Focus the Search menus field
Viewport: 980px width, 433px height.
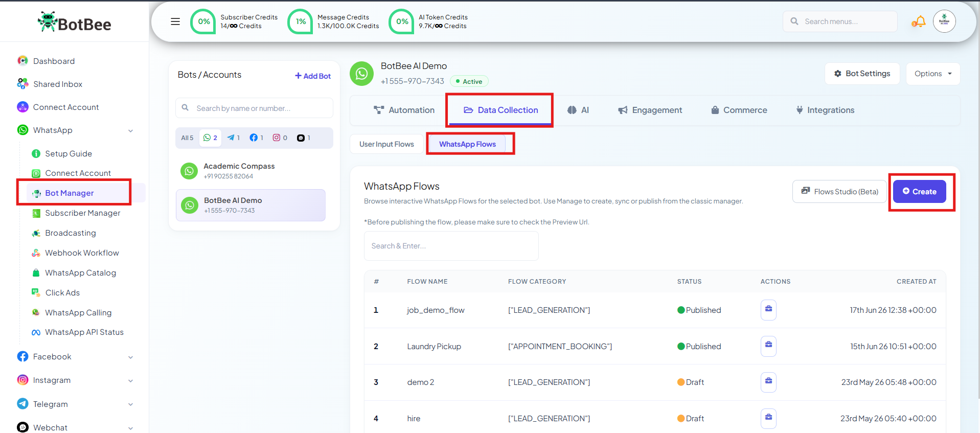(x=840, y=21)
